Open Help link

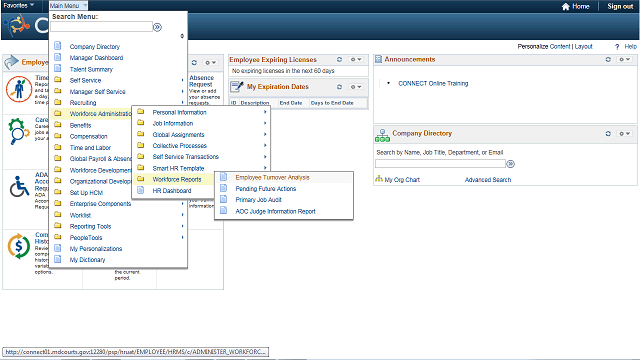[x=630, y=47]
